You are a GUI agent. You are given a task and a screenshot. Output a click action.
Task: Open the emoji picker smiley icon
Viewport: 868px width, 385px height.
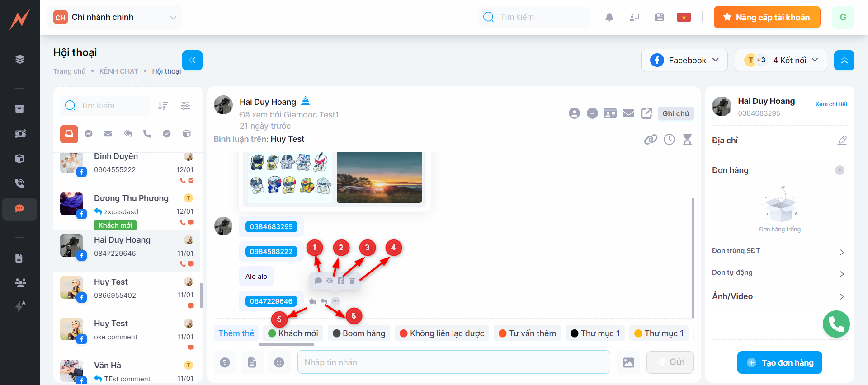tap(279, 362)
